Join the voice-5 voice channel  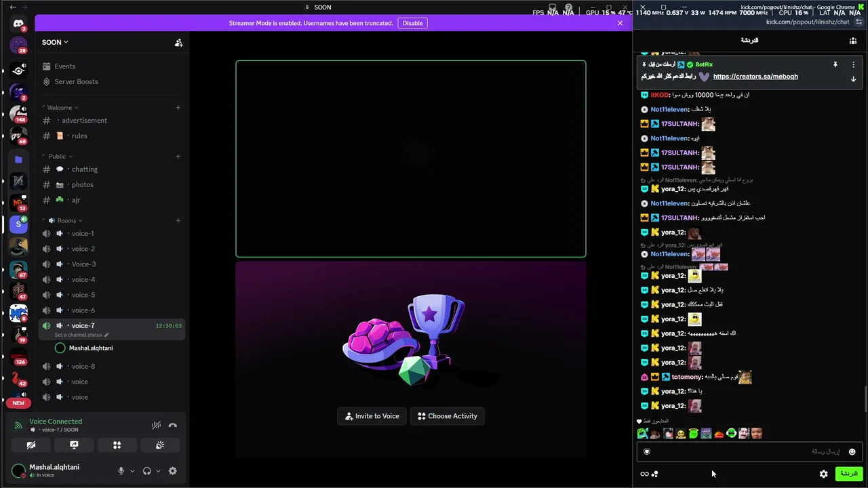(x=111, y=295)
